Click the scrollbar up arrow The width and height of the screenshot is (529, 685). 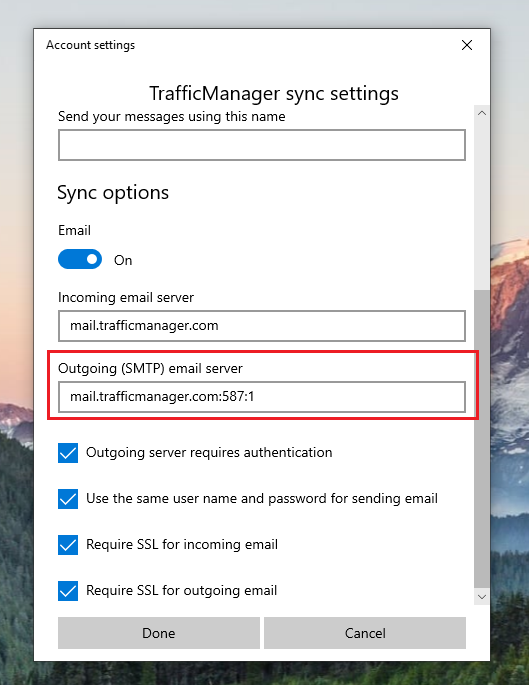tap(482, 113)
